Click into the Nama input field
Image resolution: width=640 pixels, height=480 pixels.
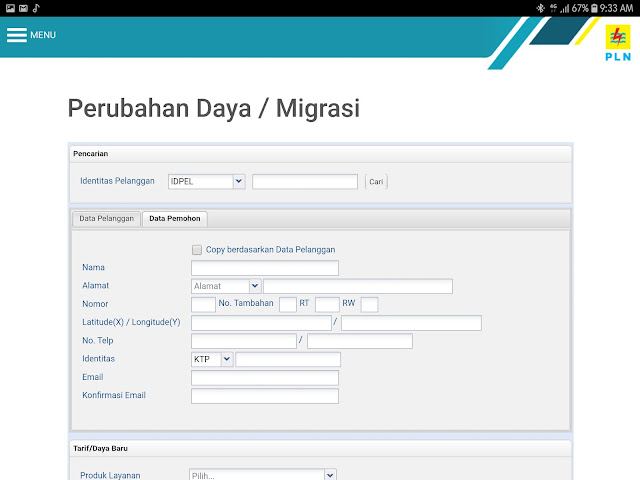[265, 268]
